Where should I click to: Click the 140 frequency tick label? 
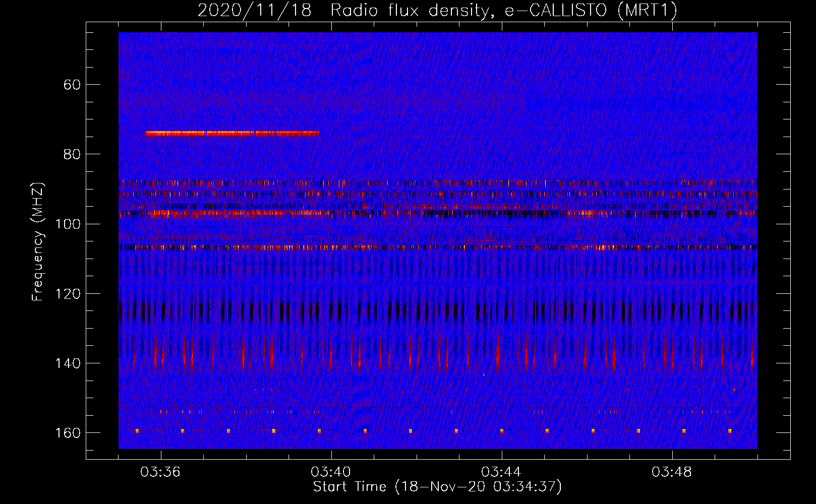pos(68,363)
